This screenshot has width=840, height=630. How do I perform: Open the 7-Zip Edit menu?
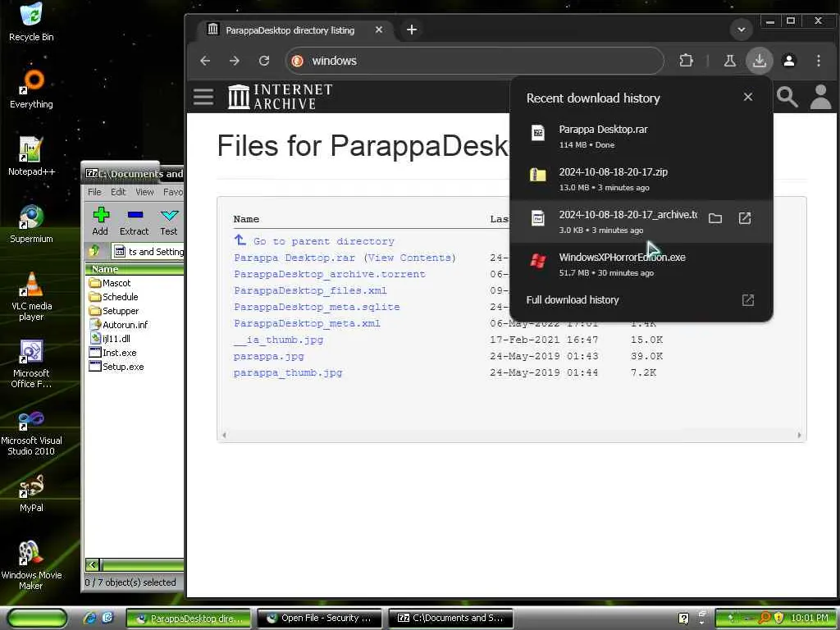(x=118, y=192)
